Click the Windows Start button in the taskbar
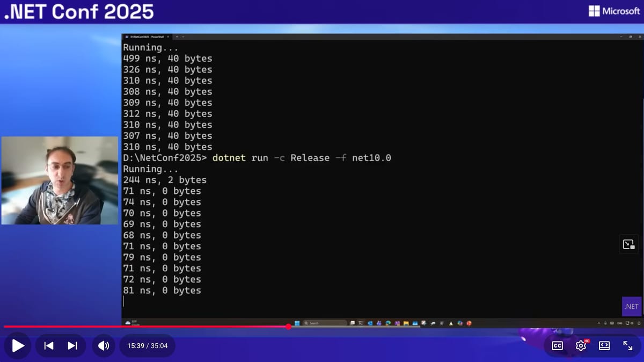 tap(296, 323)
